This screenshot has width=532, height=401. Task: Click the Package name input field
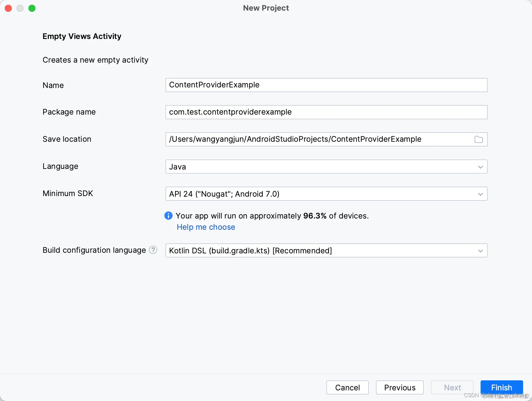pos(326,112)
